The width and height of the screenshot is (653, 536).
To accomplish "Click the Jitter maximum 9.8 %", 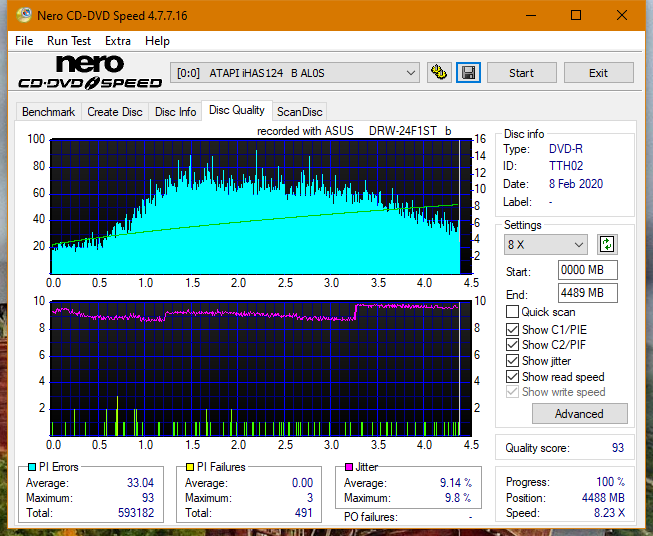I will [x=458, y=498].
